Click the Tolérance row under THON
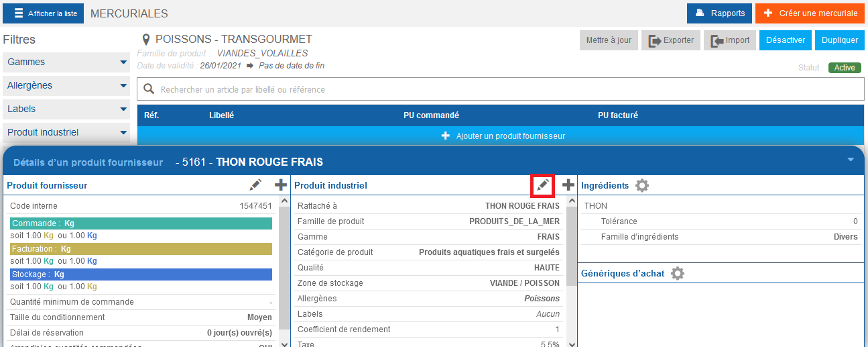Image resolution: width=868 pixels, height=355 pixels. (x=721, y=221)
